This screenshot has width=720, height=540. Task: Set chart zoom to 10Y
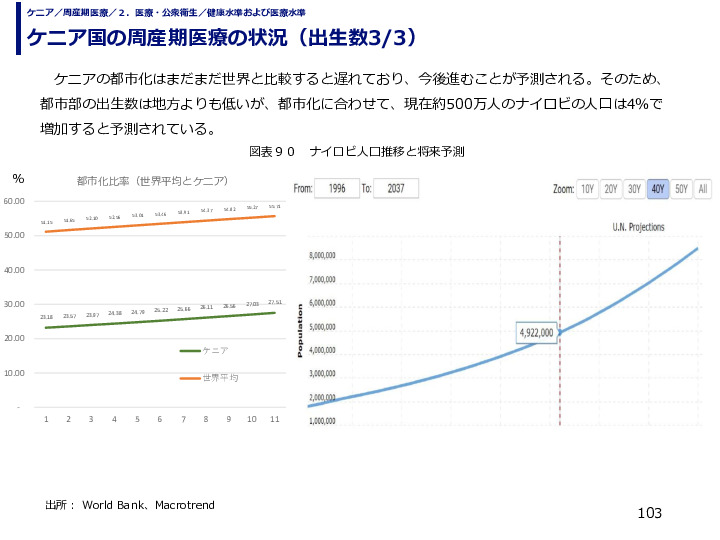pyautogui.click(x=587, y=189)
